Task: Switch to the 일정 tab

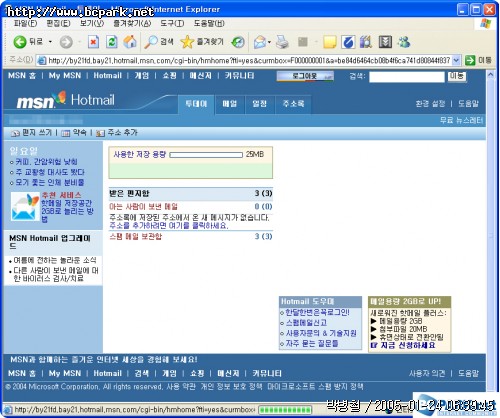Action: coord(260,104)
